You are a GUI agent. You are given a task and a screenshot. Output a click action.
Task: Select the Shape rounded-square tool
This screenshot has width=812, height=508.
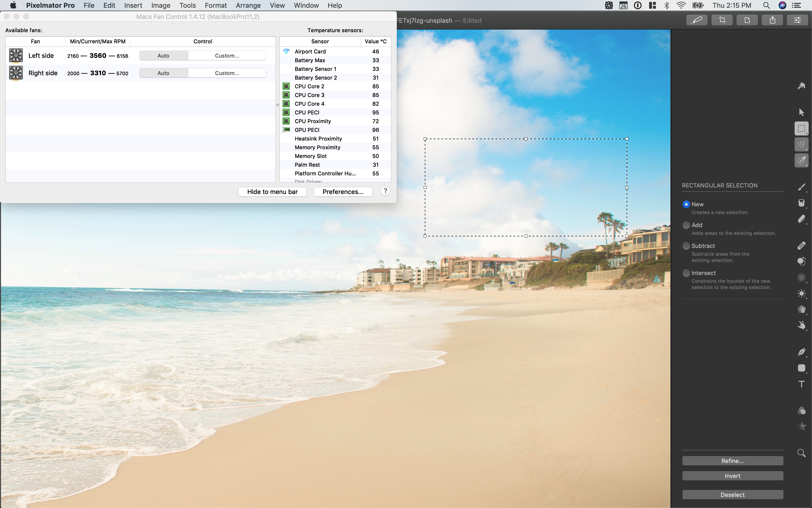point(801,368)
